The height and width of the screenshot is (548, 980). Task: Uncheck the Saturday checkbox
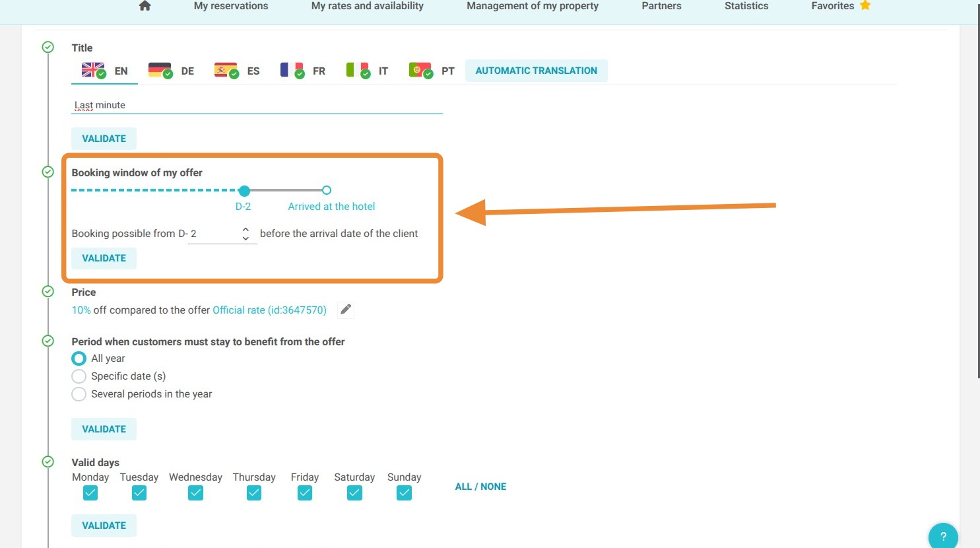click(x=354, y=493)
